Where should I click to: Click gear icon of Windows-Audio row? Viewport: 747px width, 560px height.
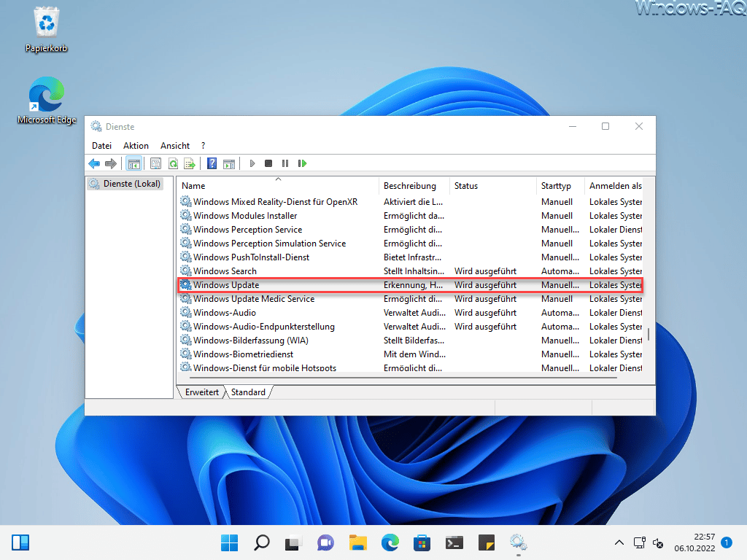tap(186, 312)
